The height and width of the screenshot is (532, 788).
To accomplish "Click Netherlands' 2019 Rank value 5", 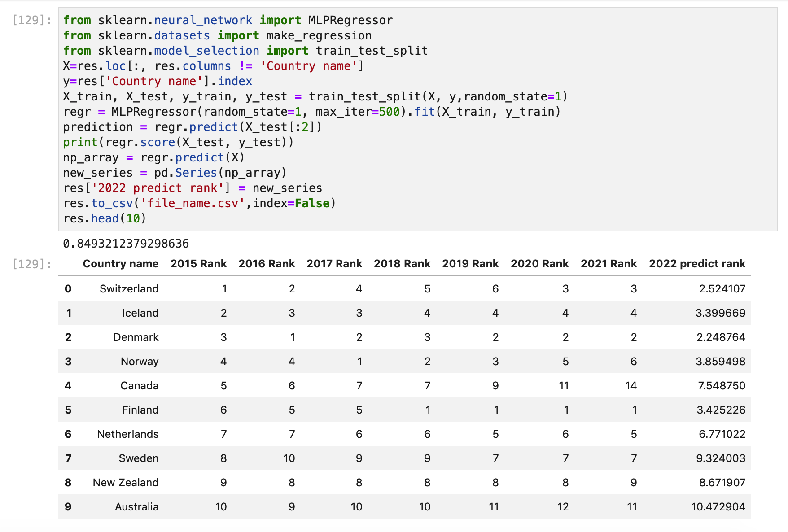I will click(495, 434).
